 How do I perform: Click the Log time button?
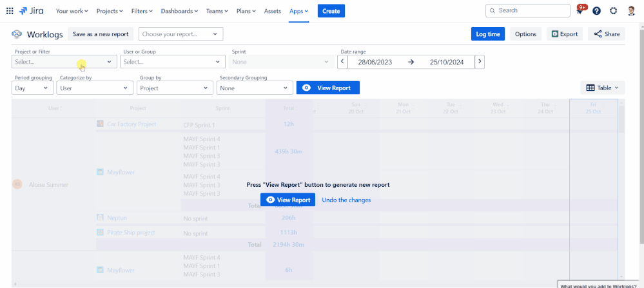pyautogui.click(x=488, y=34)
